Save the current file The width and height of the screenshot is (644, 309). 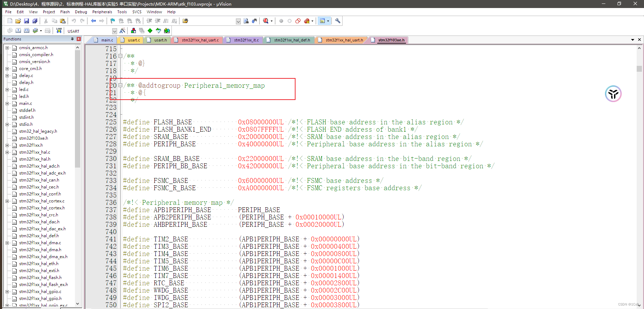pyautogui.click(x=26, y=21)
